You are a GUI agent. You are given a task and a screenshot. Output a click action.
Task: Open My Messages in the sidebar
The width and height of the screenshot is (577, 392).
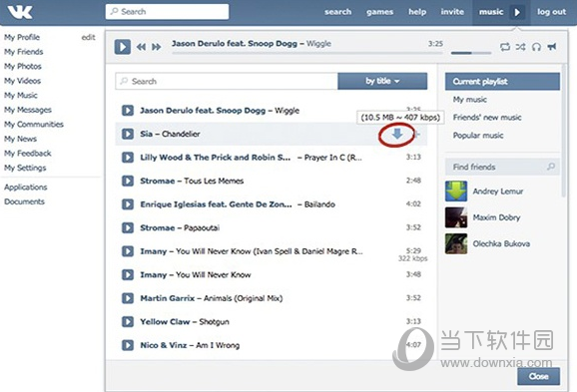coord(28,110)
